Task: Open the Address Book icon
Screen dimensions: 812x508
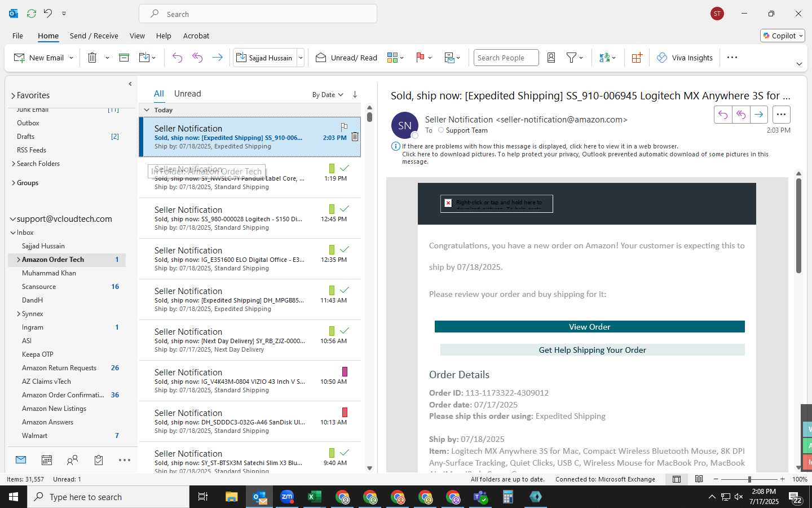Action: point(551,58)
